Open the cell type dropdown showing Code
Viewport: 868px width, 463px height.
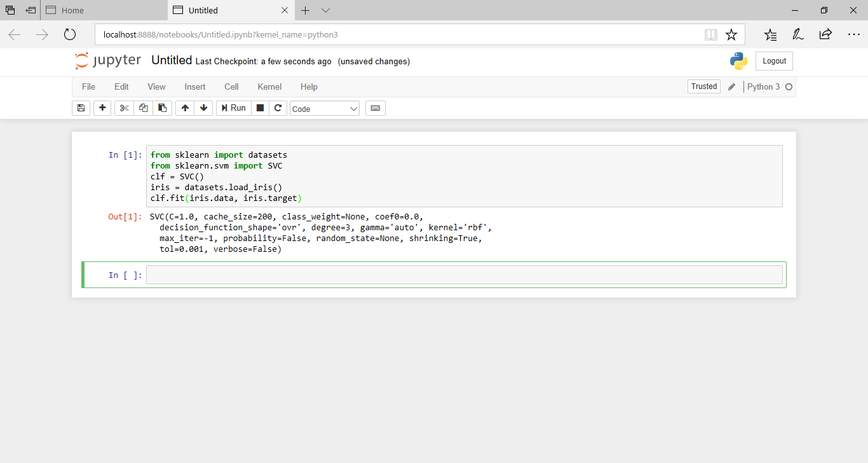(x=324, y=107)
